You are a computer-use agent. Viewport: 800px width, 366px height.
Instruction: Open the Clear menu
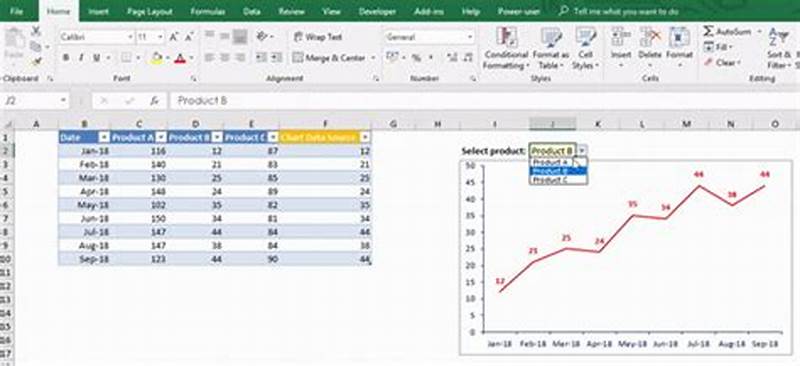click(721, 63)
